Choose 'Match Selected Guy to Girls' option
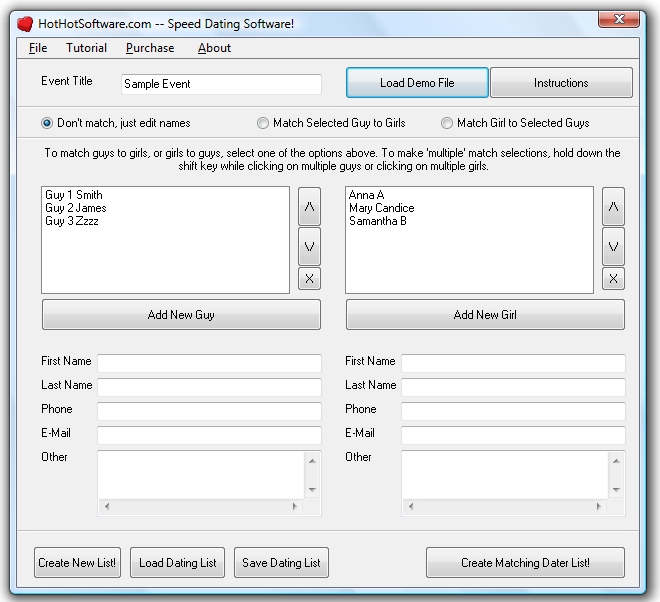The image size is (660, 602). coord(263,123)
